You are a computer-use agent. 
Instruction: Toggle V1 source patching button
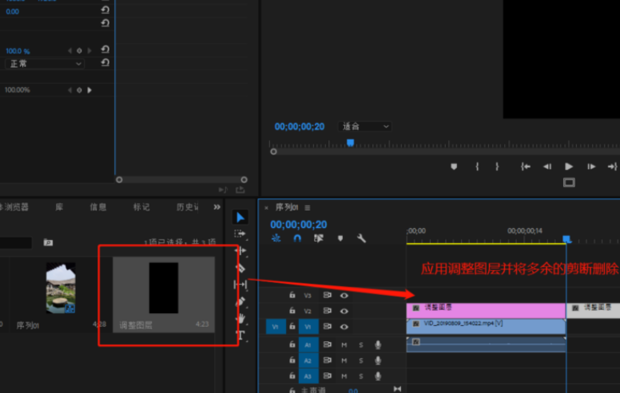coord(276,327)
